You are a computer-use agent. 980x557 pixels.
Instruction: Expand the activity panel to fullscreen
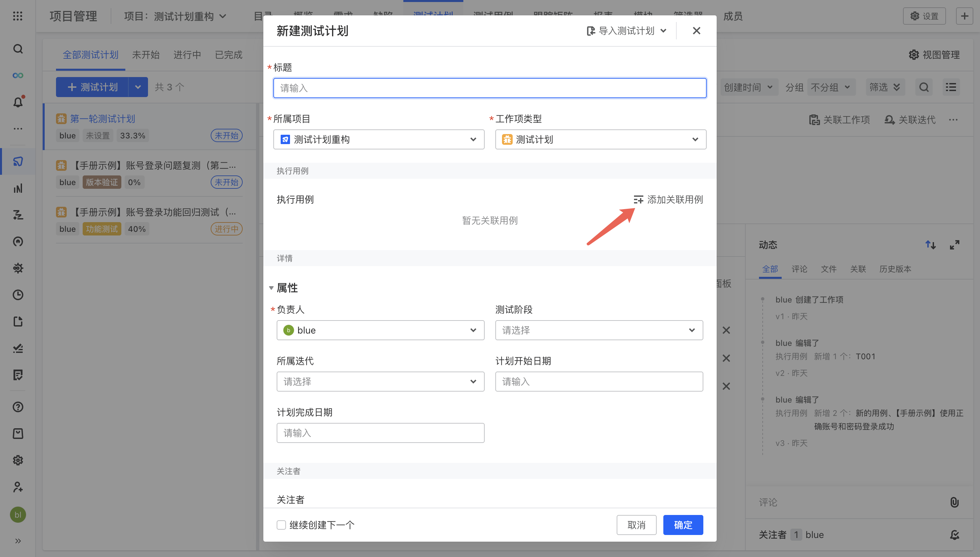tap(954, 244)
